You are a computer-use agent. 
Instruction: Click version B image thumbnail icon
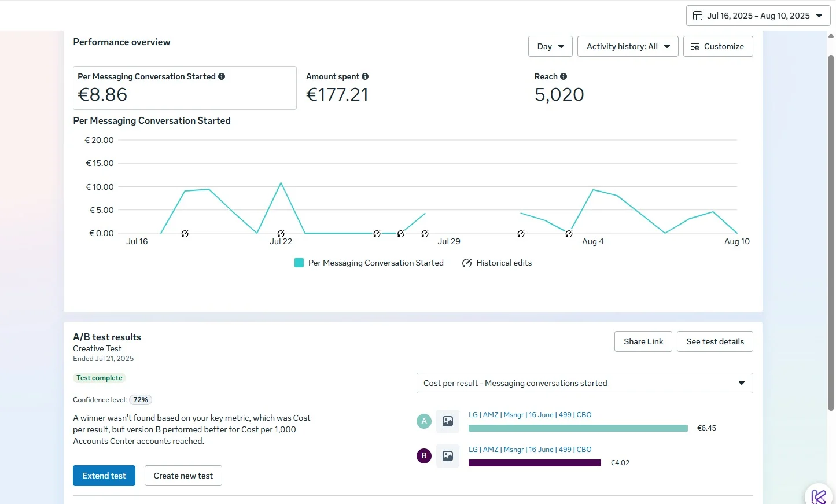pos(448,456)
